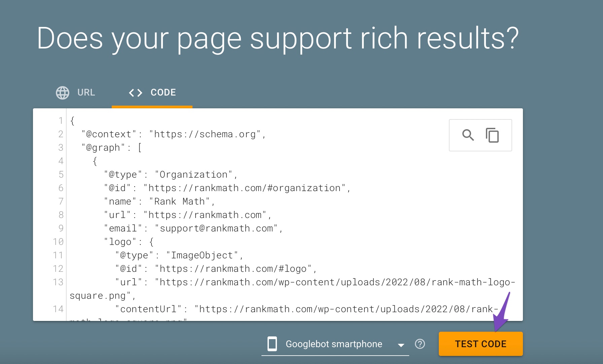Image resolution: width=603 pixels, height=364 pixels.
Task: Click the "square.png" wrapped line text
Action: tap(103, 296)
